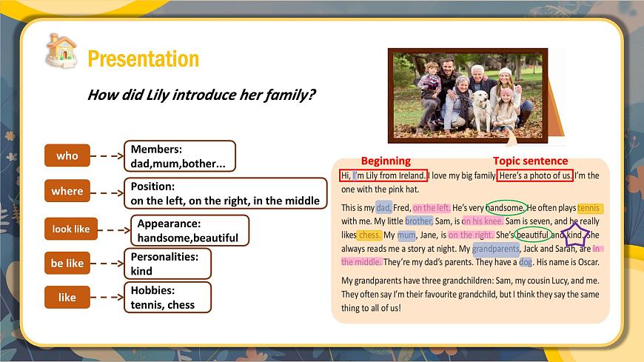Click the blue highlighted word 'mum'

click(406, 235)
